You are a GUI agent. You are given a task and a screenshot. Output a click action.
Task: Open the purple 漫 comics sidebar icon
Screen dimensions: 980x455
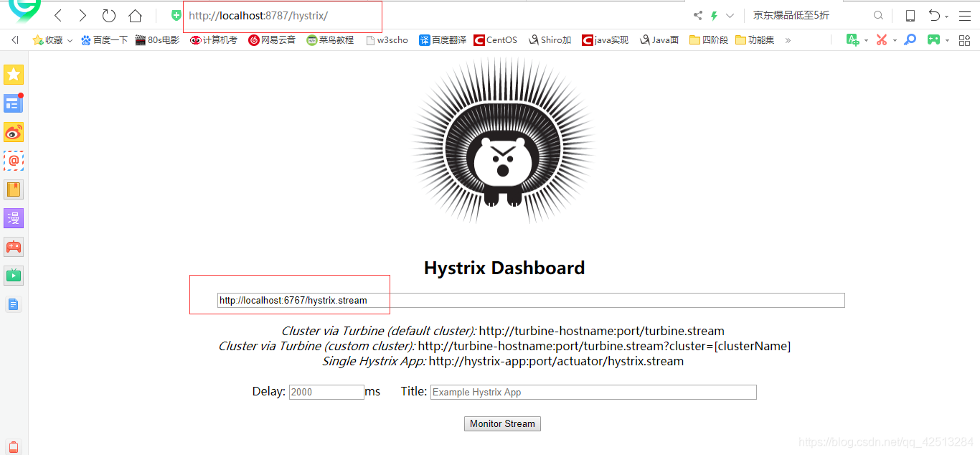point(14,218)
